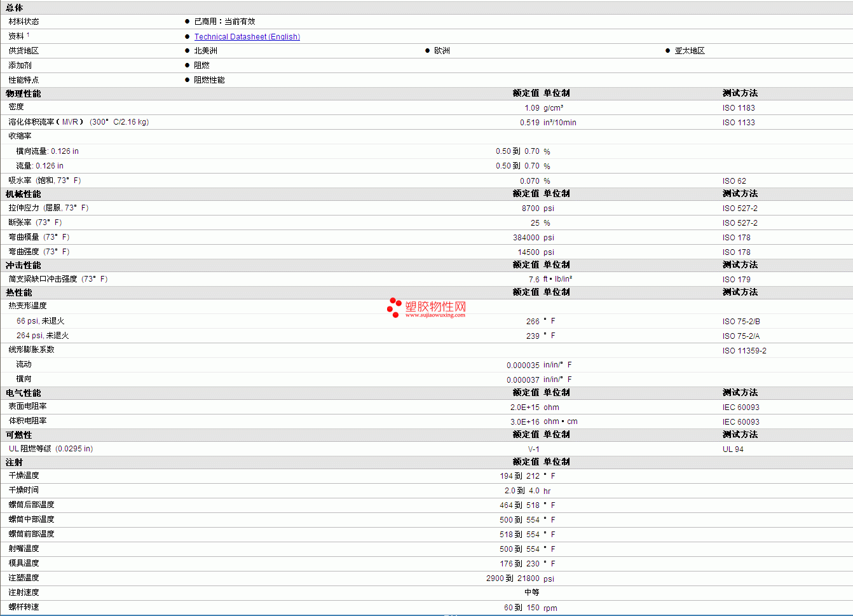Click the 断张率 row label
Viewport: 853px width, 616px height.
tap(35, 222)
